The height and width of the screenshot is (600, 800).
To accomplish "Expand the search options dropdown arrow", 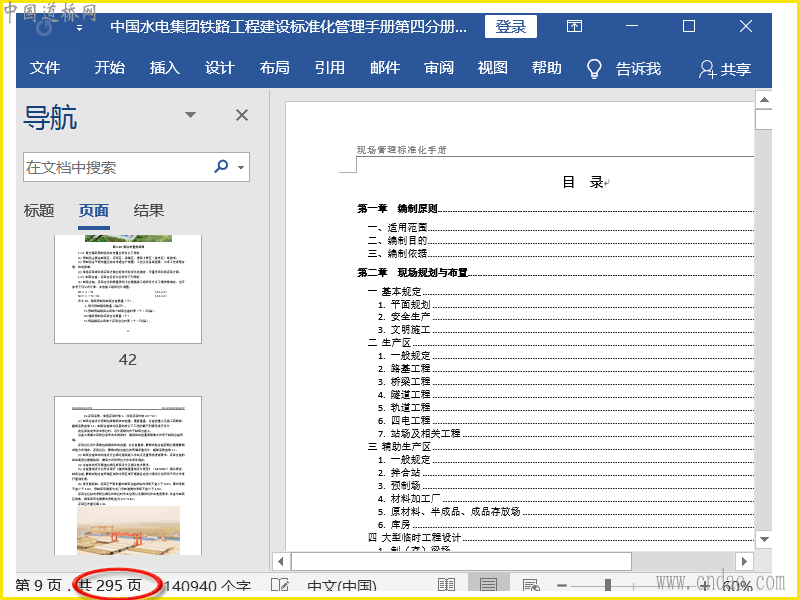I will pyautogui.click(x=241, y=168).
